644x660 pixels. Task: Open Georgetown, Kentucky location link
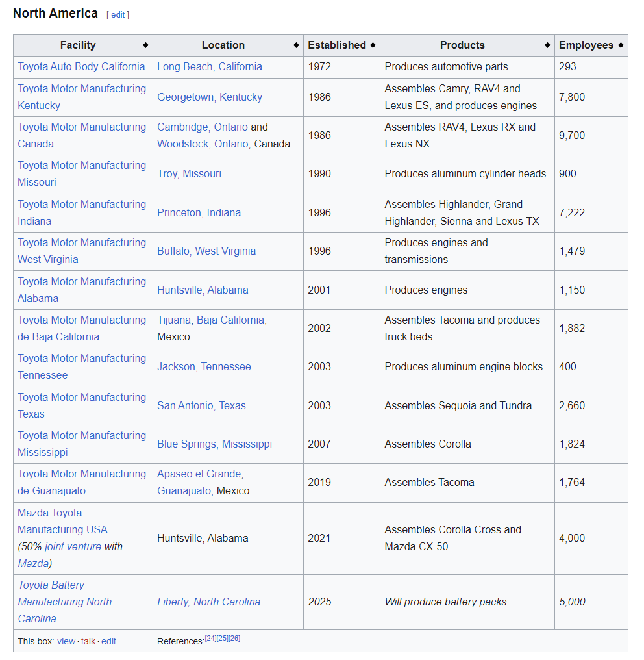(x=210, y=97)
